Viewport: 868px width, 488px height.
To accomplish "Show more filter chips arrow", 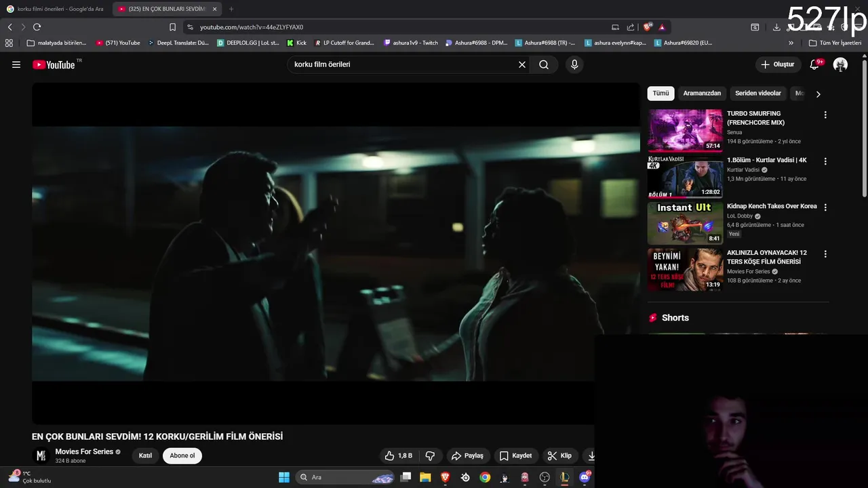I will pyautogui.click(x=818, y=94).
